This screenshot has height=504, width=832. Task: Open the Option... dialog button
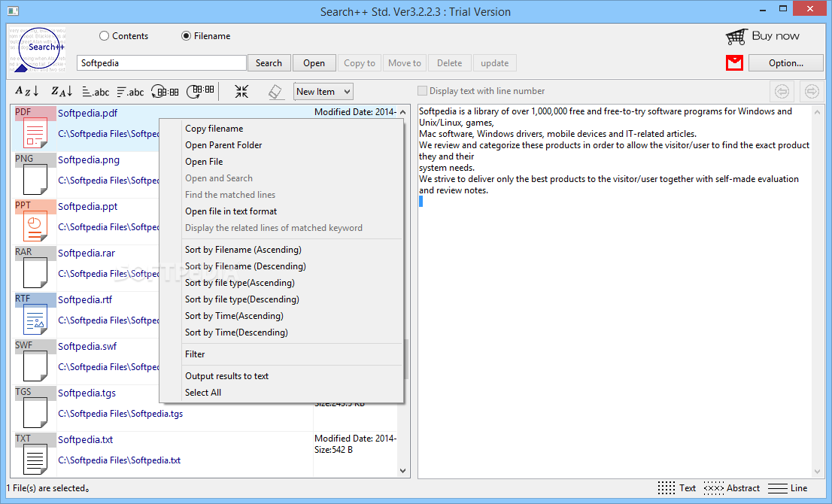point(786,63)
